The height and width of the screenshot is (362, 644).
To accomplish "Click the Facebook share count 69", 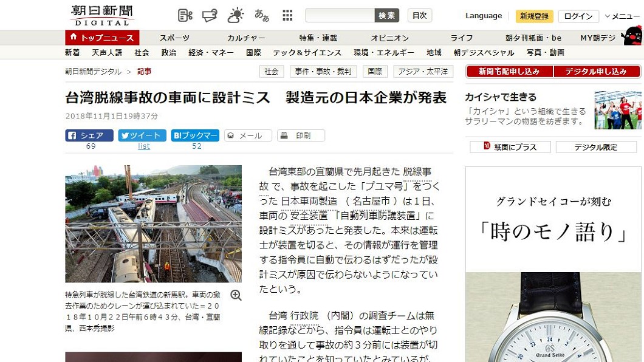I will pyautogui.click(x=91, y=146).
